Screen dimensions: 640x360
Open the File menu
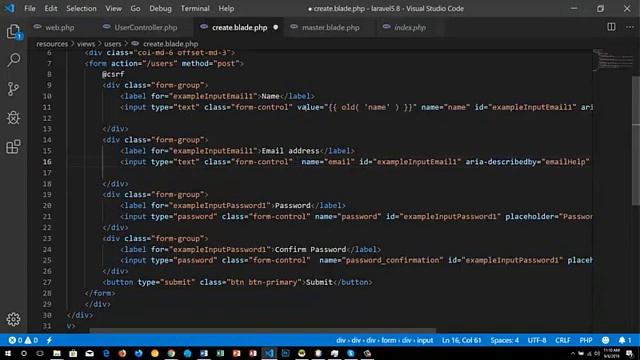point(30,8)
